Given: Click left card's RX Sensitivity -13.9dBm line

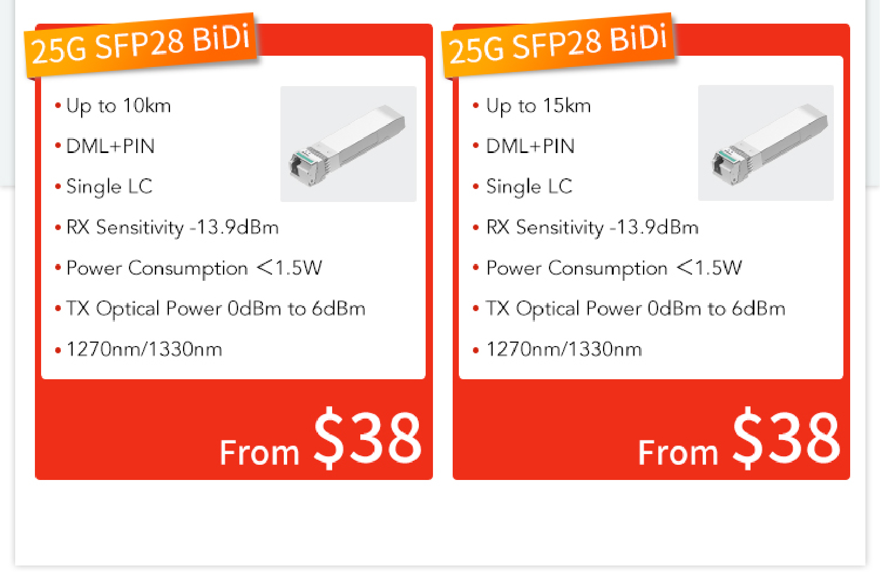Looking at the screenshot, I should 172,227.
